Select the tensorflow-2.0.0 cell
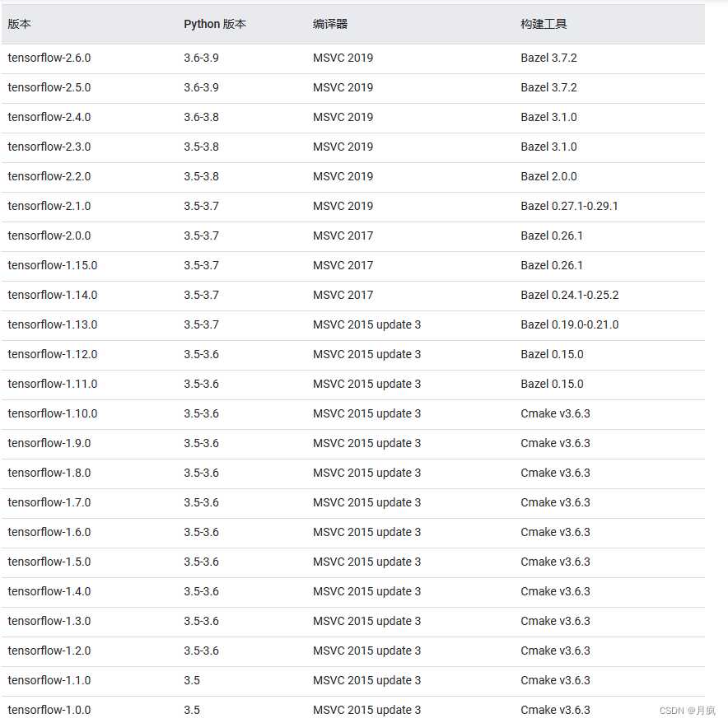Screen dimensions: 728x723 pyautogui.click(x=49, y=236)
